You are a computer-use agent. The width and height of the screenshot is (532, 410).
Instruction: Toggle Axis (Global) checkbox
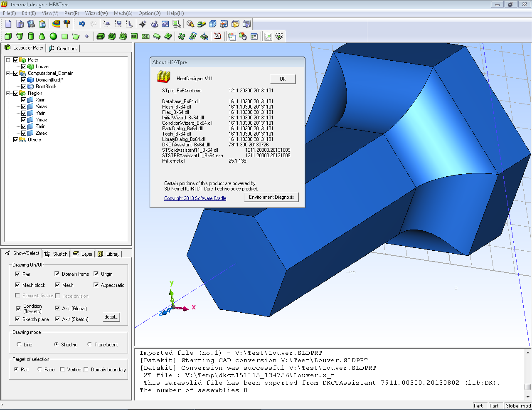point(57,308)
